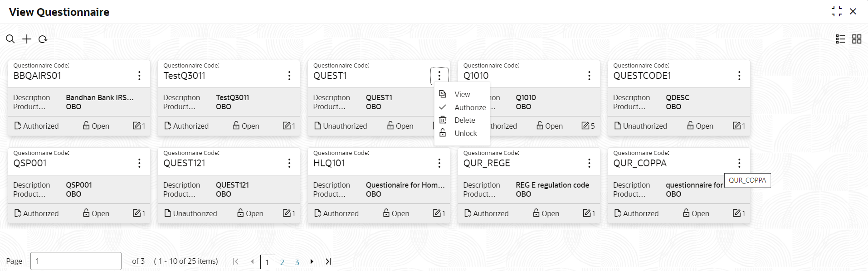Open kebab menu for TestQ3011 card
The width and height of the screenshot is (868, 271).
coord(289,76)
